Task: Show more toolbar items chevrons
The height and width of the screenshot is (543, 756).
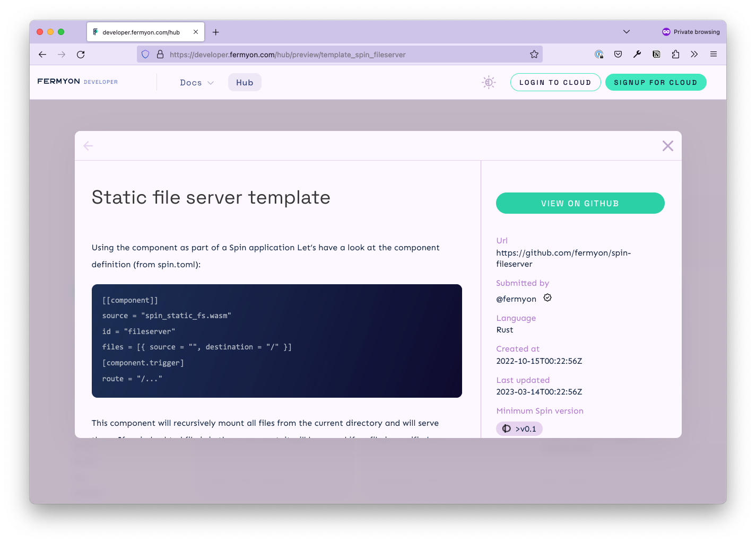Action: [694, 54]
